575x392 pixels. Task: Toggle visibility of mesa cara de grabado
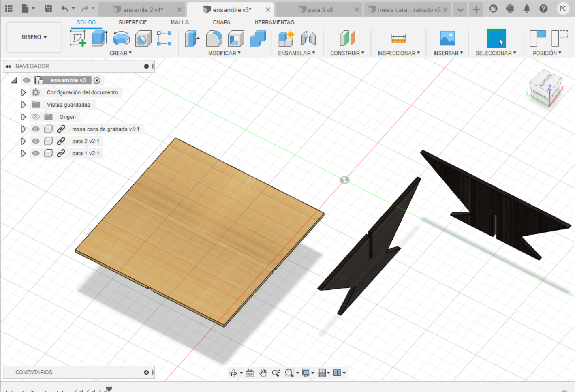click(x=36, y=129)
